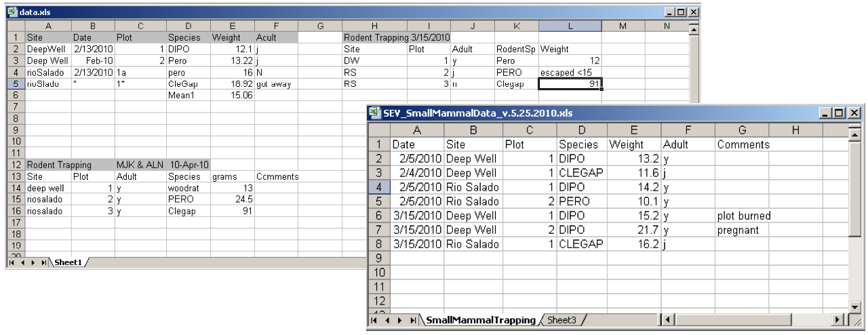868x335 pixels.
Task: Select the 'escaped <15' cell
Action: (570, 72)
